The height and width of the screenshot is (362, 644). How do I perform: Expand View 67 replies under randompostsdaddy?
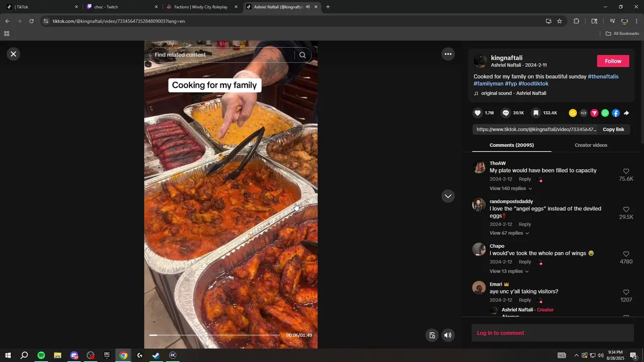click(x=509, y=233)
